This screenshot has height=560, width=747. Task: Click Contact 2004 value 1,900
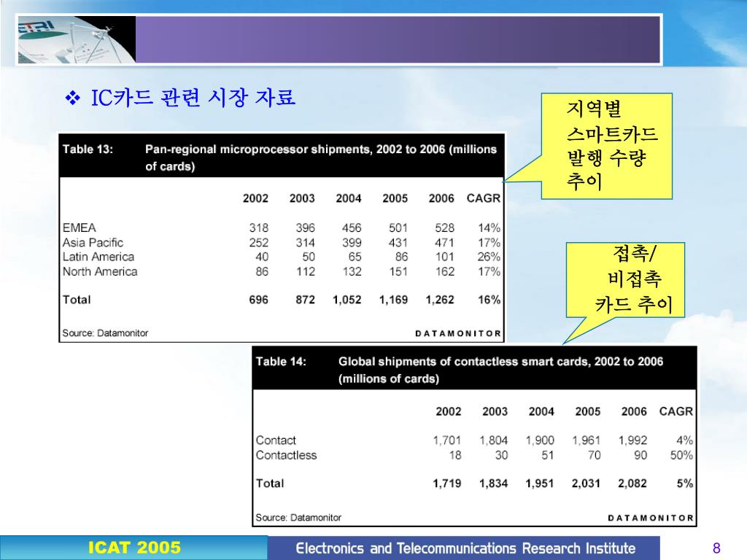(x=540, y=440)
